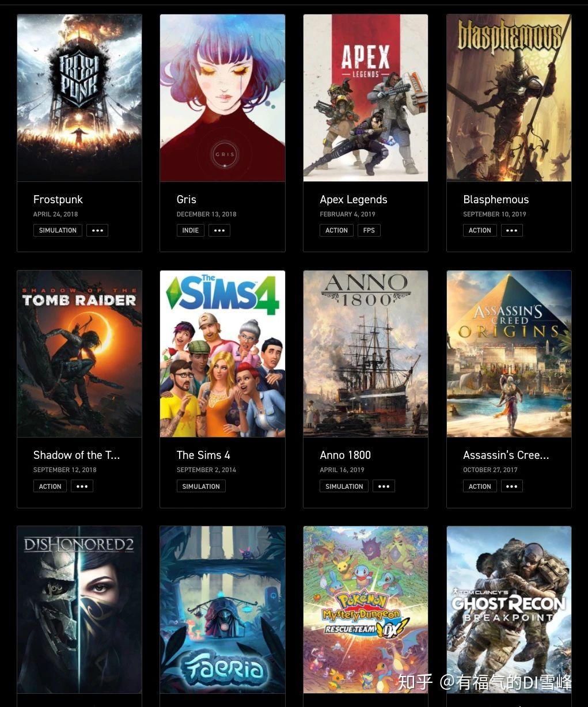Open the Faeria game cover

(x=222, y=610)
